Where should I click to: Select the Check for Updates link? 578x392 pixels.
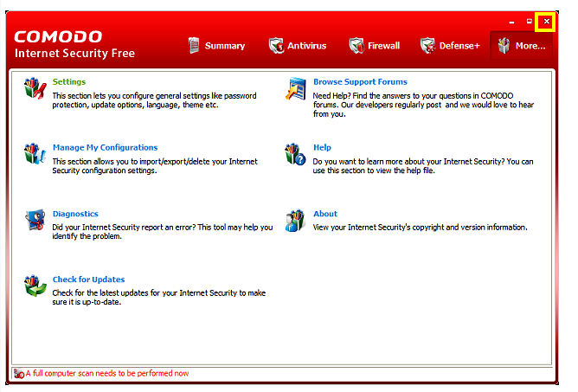tap(88, 280)
